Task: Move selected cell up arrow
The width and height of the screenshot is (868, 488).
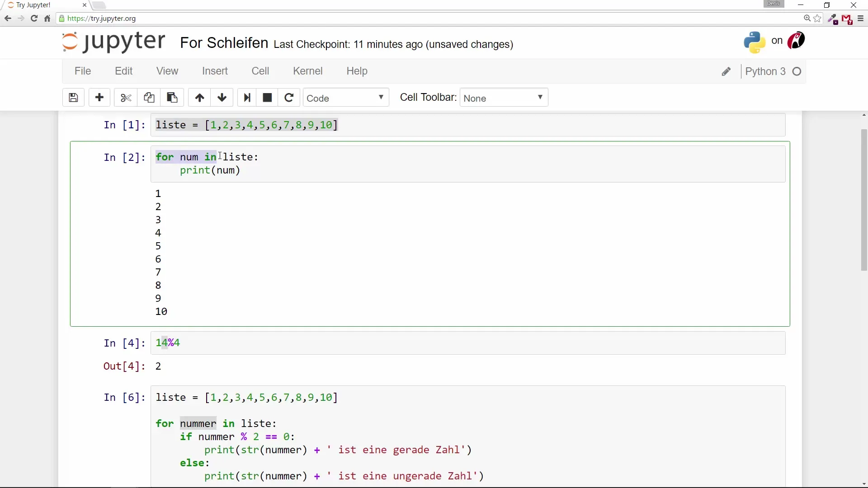Action: point(199,98)
